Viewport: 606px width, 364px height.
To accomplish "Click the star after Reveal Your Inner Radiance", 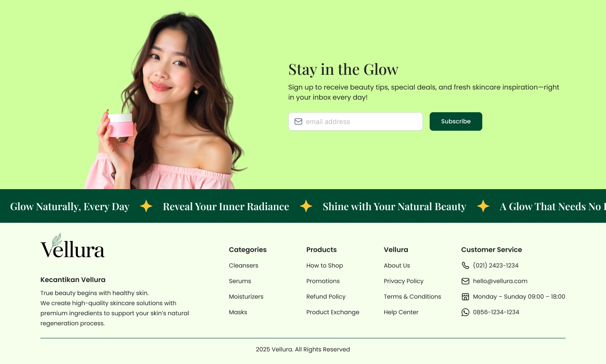I will click(x=306, y=206).
